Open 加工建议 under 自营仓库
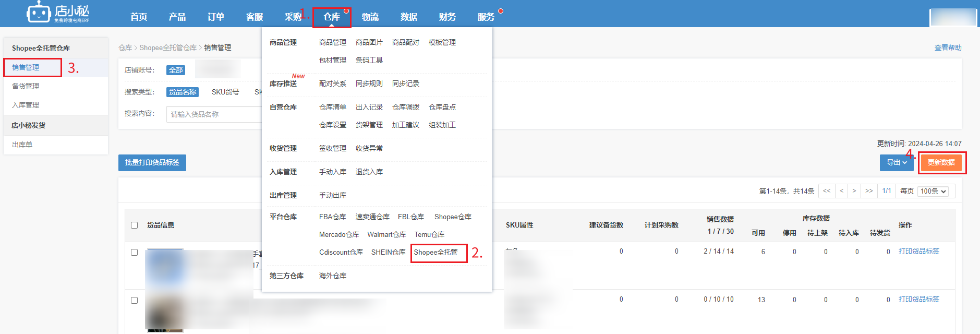The image size is (980, 334). [406, 125]
